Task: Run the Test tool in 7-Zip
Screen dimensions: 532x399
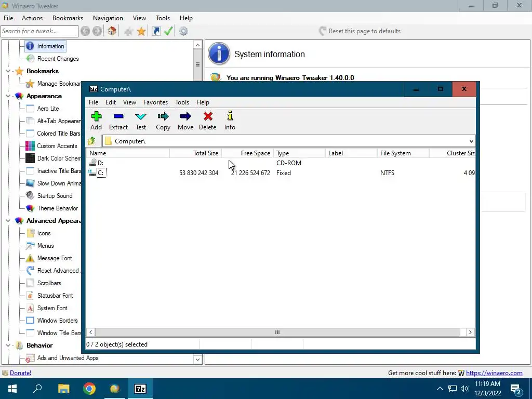Action: coord(141,121)
